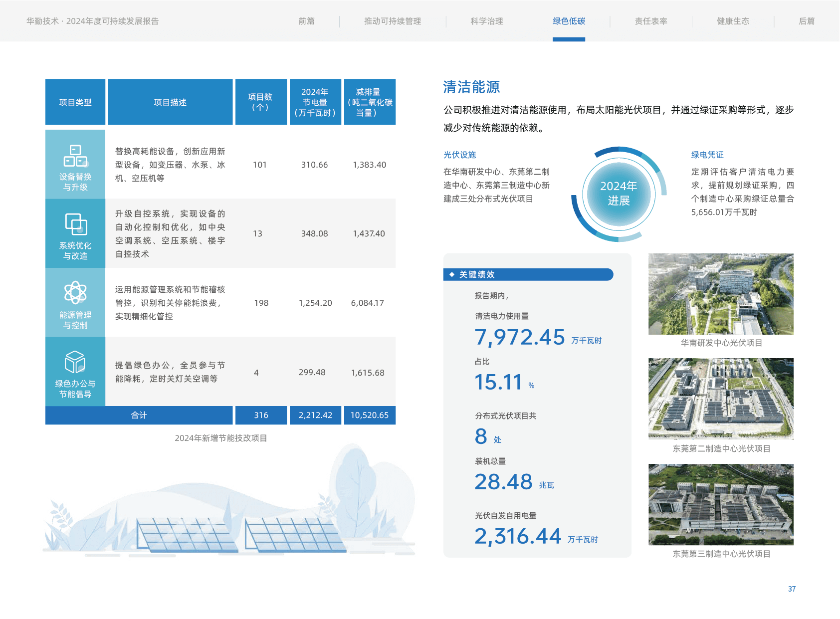The image size is (840, 619).
Task: Jump to the 后篇 tab
Action: [807, 21]
